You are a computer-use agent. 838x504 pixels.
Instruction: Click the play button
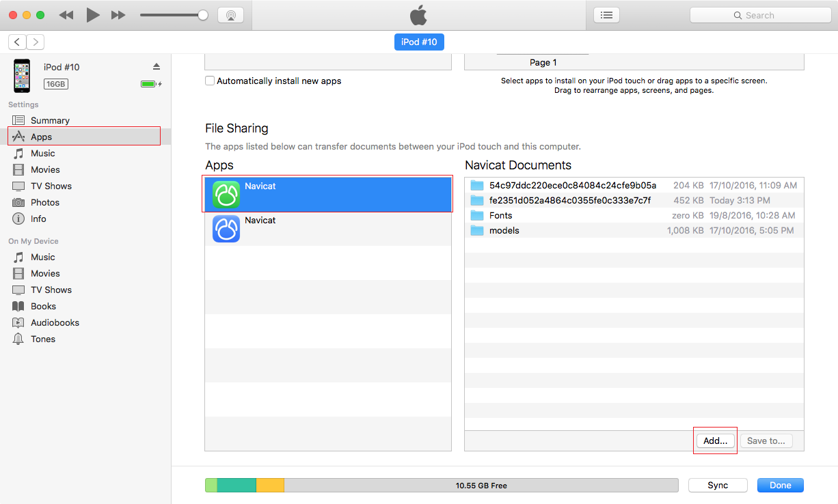point(93,15)
